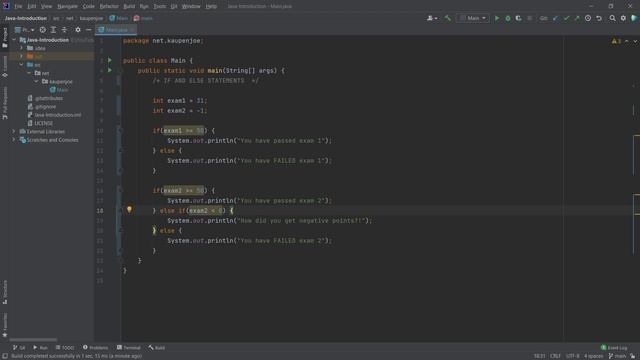Image resolution: width=640 pixels, height=360 pixels.
Task: Toggle the Favorites tool window side tab
Action: tap(5, 325)
